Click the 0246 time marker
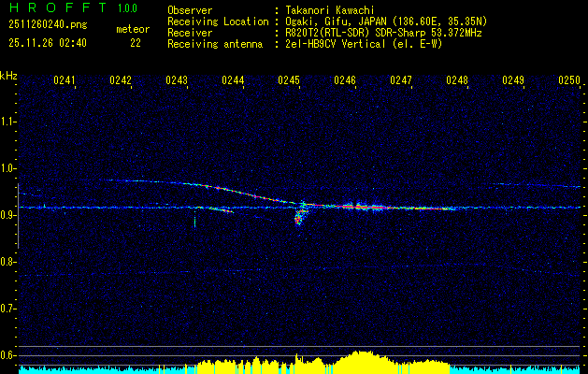The width and height of the screenshot is (588, 374). pos(345,79)
